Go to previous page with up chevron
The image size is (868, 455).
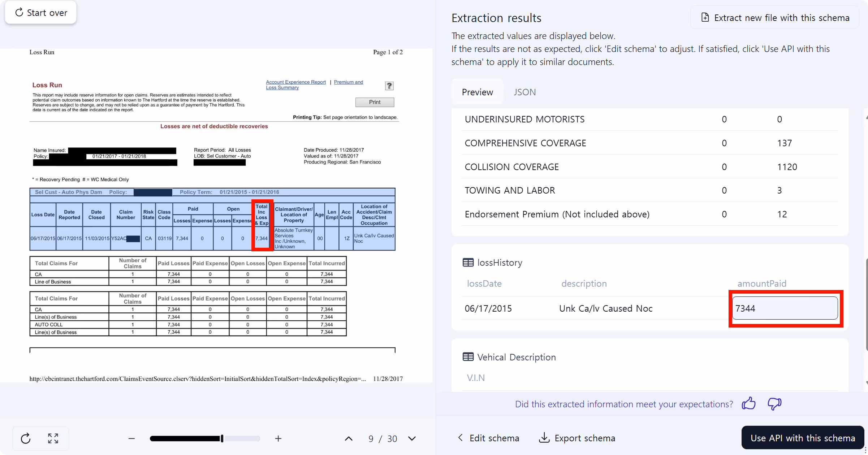(x=348, y=438)
